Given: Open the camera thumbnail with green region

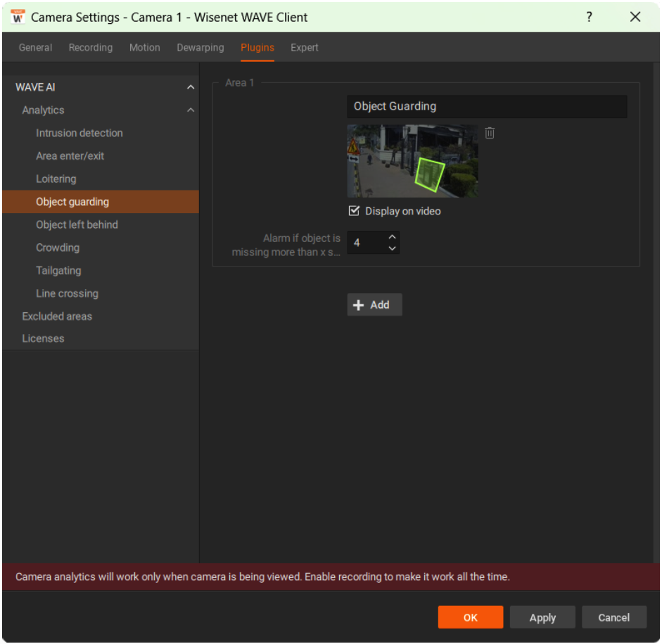Looking at the screenshot, I should point(412,161).
